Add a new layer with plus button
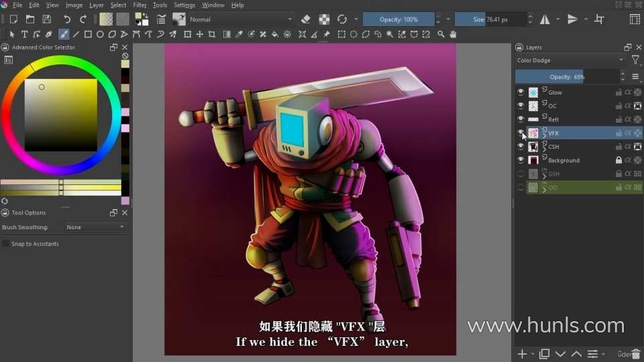This screenshot has width=644, height=362. 522,353
